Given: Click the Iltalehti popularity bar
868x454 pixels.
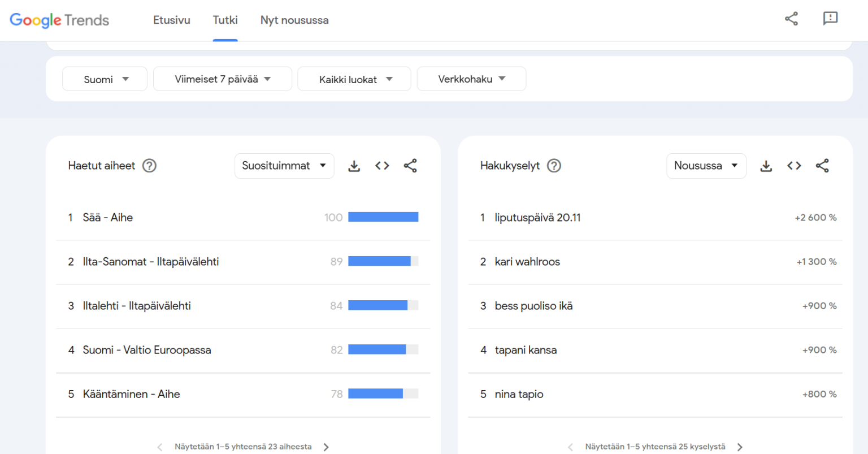Looking at the screenshot, I should [x=383, y=305].
